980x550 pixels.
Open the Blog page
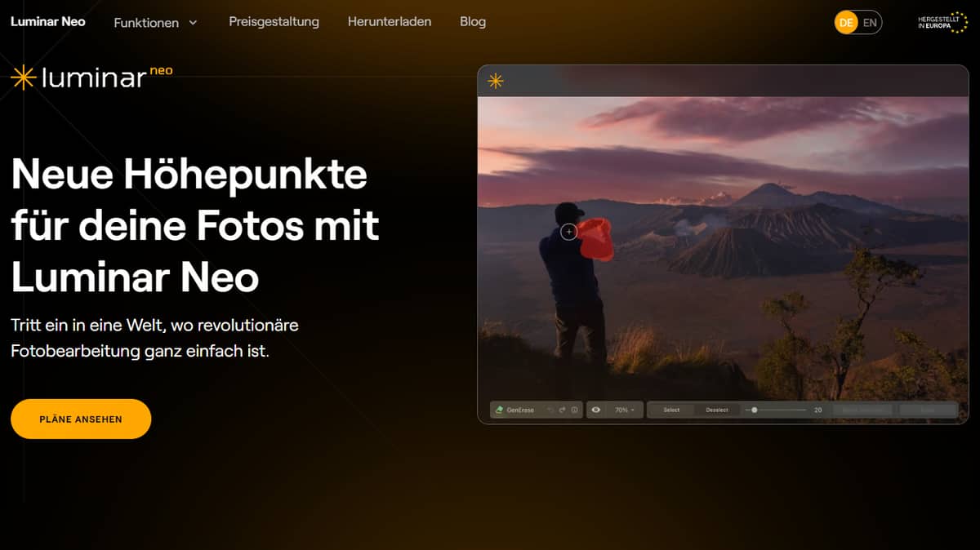[x=473, y=22]
